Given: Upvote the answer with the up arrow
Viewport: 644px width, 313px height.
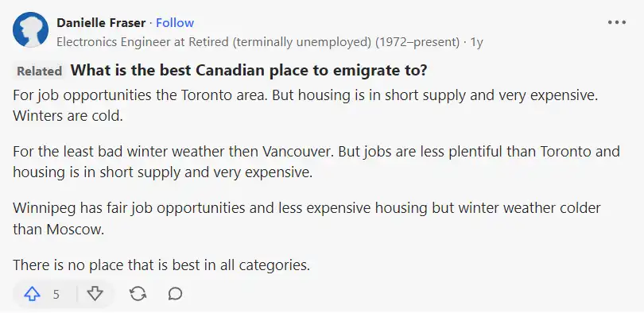Looking at the screenshot, I should pos(32,294).
